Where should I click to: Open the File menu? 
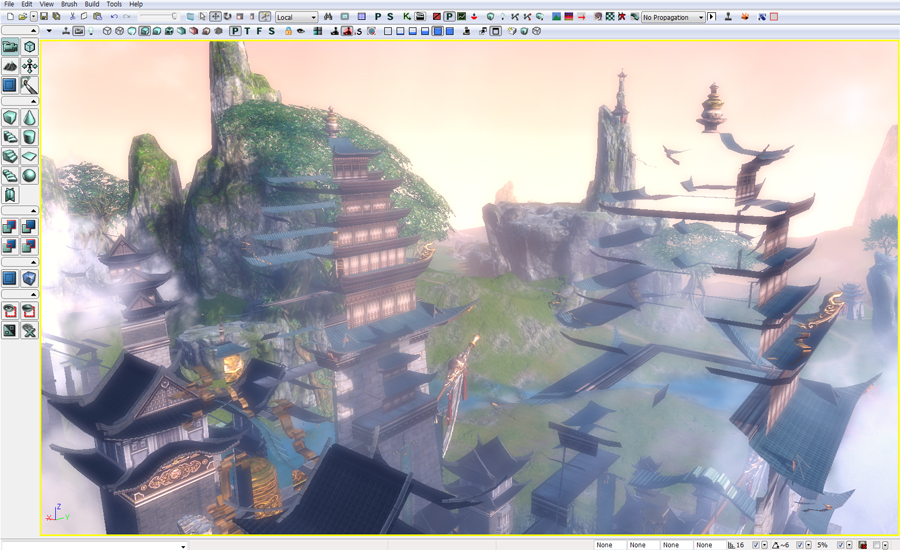9,4
